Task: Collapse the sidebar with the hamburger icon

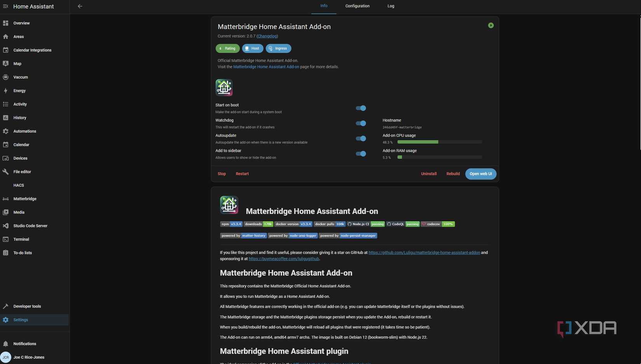Action: click(5, 6)
